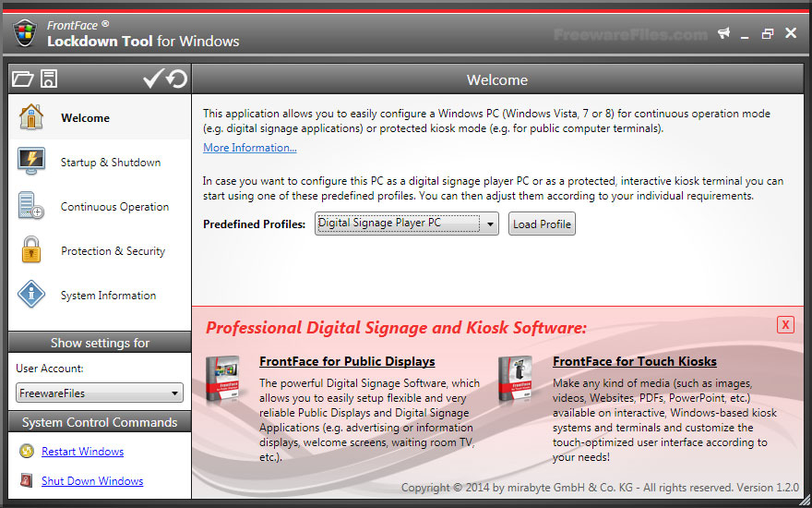Click the Restart Windows link

tap(83, 452)
